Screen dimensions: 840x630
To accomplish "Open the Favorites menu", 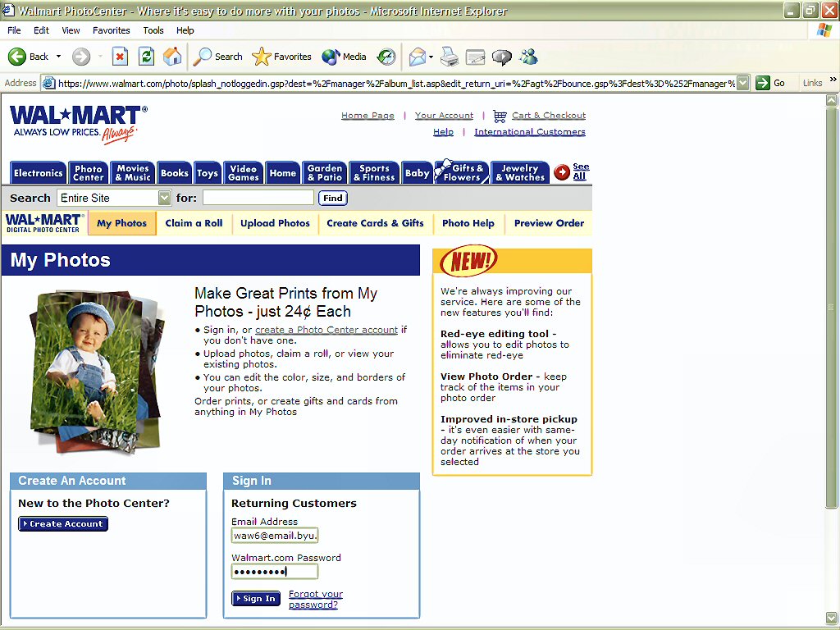I will [112, 30].
